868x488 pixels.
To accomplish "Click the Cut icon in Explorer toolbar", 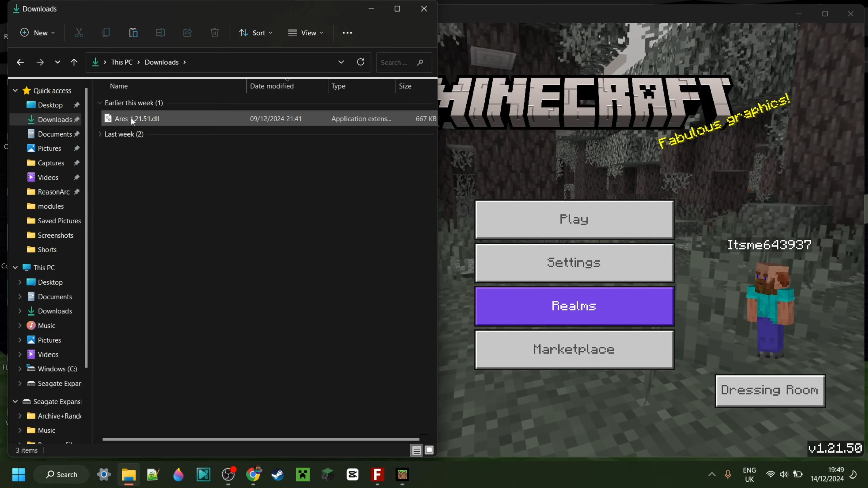I will [x=79, y=33].
